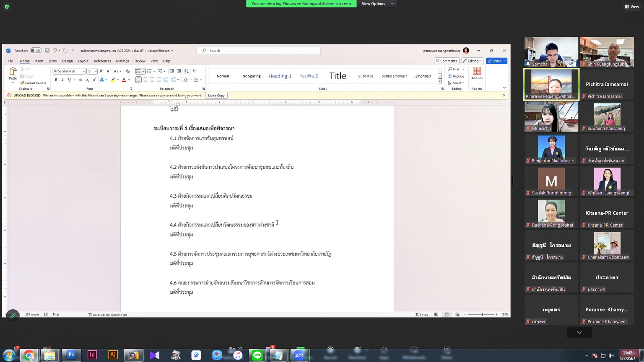The height and width of the screenshot is (362, 644).
Task: Switch to the Review tab
Action: click(x=140, y=61)
